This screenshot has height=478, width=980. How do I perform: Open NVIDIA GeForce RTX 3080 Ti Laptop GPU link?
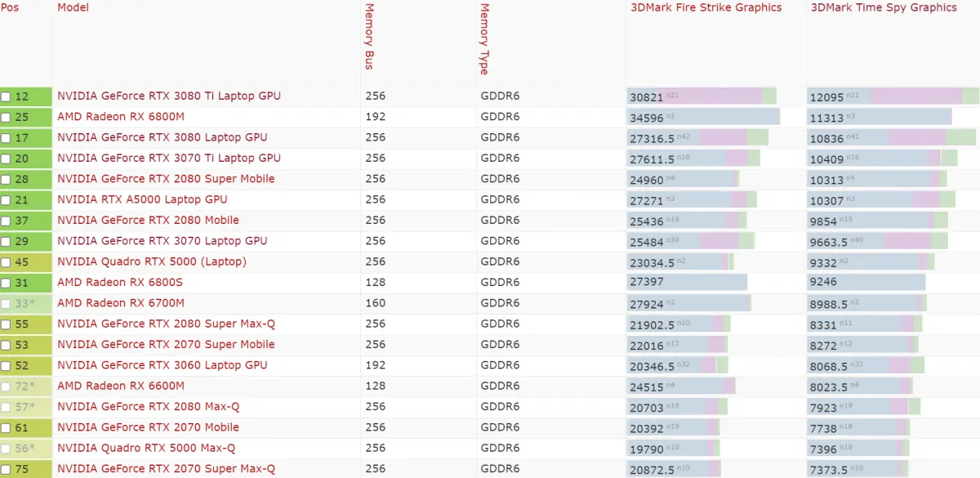click(x=169, y=96)
